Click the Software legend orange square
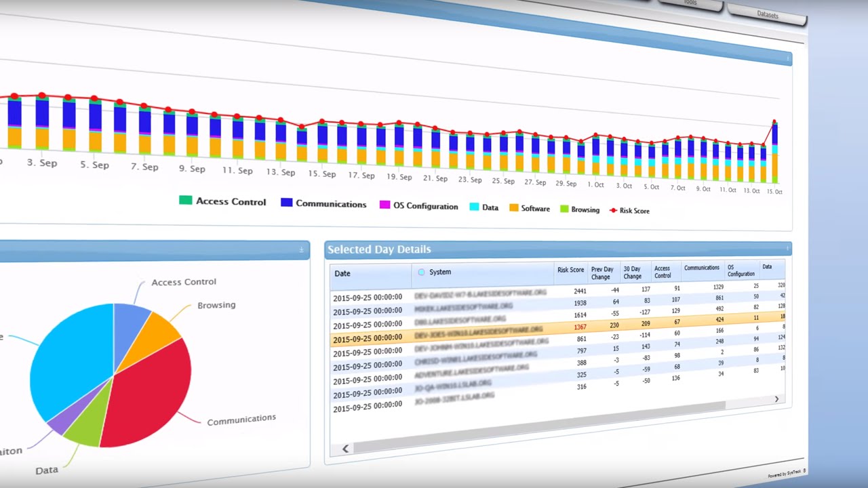This screenshot has height=488, width=868. point(513,208)
